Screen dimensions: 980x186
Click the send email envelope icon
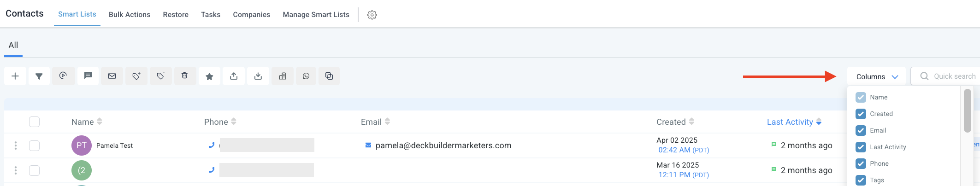click(x=112, y=76)
